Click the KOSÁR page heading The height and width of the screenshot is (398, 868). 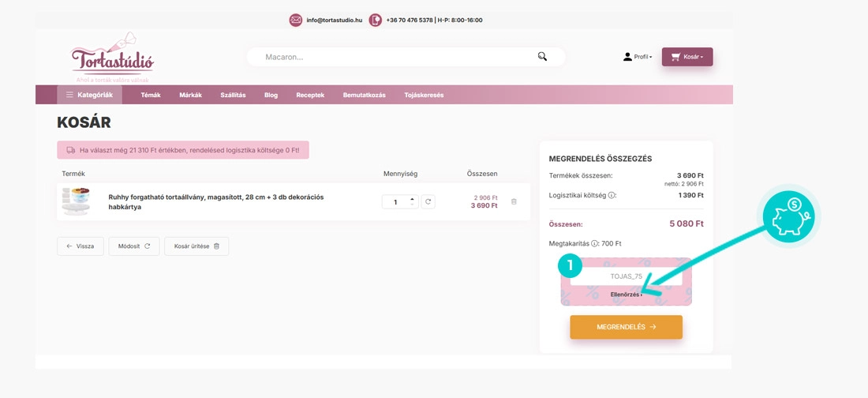coord(84,122)
